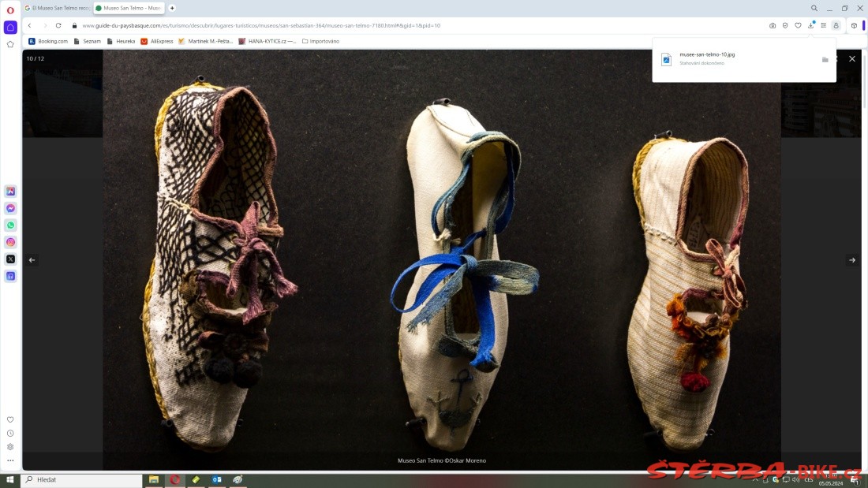Close the image lightbox gallery
Image resolution: width=868 pixels, height=488 pixels.
pos(852,58)
